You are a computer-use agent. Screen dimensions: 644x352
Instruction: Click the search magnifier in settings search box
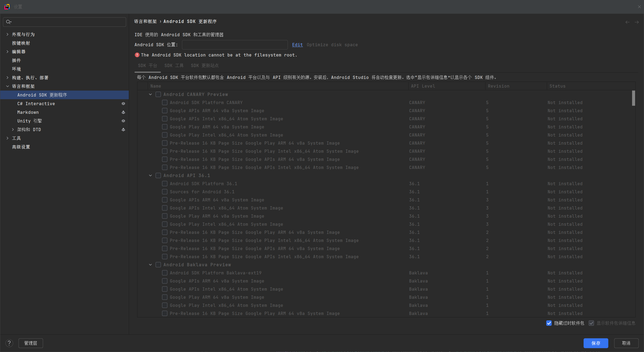point(8,22)
